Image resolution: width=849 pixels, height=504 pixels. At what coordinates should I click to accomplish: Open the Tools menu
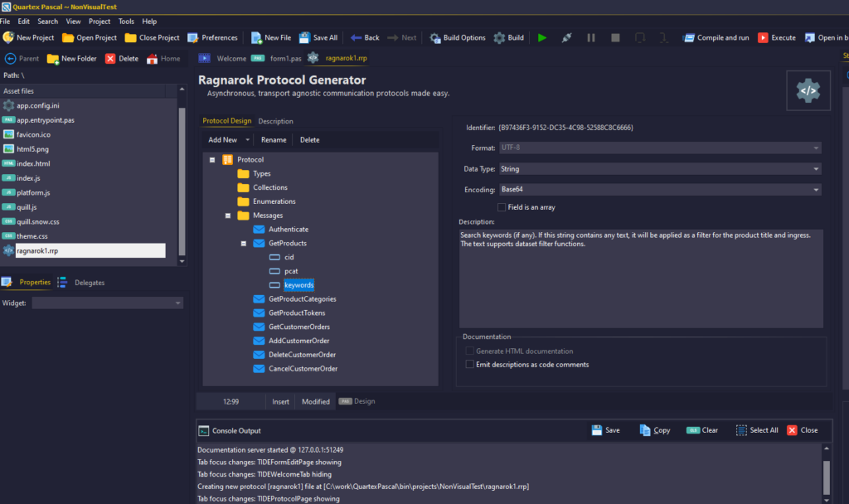pyautogui.click(x=126, y=22)
